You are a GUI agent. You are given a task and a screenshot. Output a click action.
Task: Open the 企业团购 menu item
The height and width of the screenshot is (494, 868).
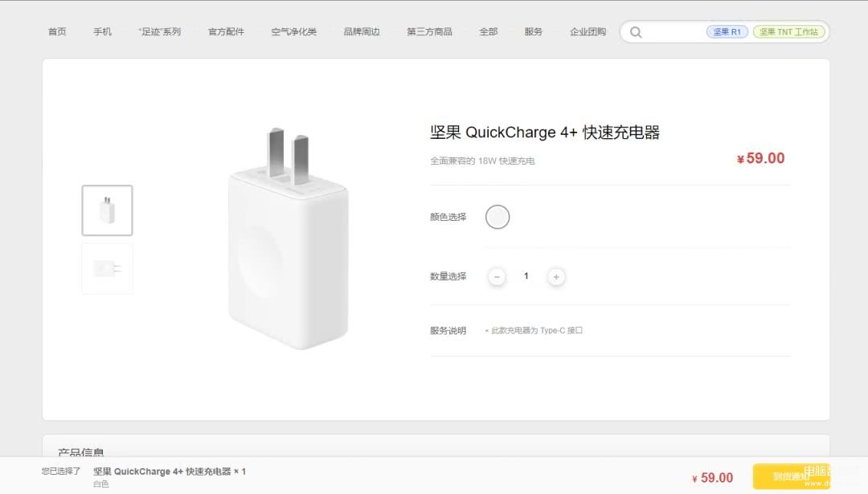tap(588, 32)
